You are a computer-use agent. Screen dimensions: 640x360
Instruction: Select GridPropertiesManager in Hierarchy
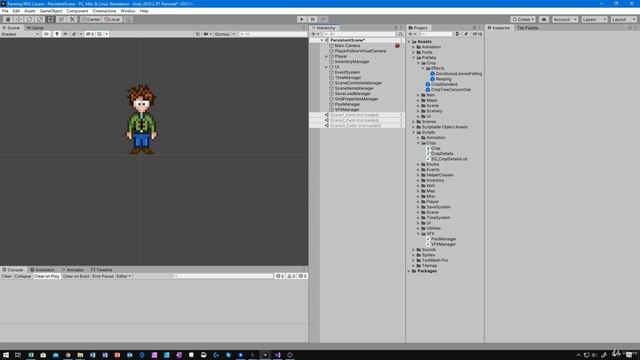click(356, 99)
